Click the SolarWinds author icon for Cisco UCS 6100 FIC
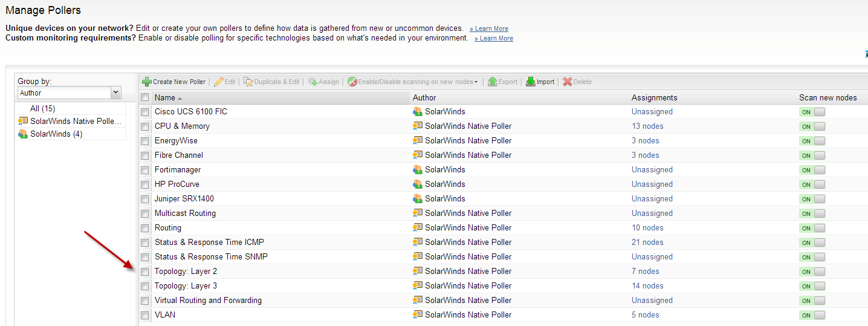The width and height of the screenshot is (868, 326). [418, 112]
